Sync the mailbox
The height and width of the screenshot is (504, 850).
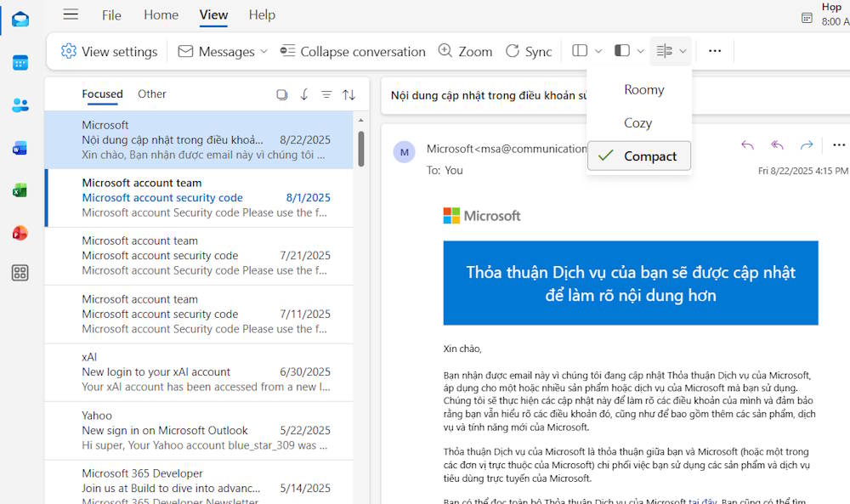[529, 51]
